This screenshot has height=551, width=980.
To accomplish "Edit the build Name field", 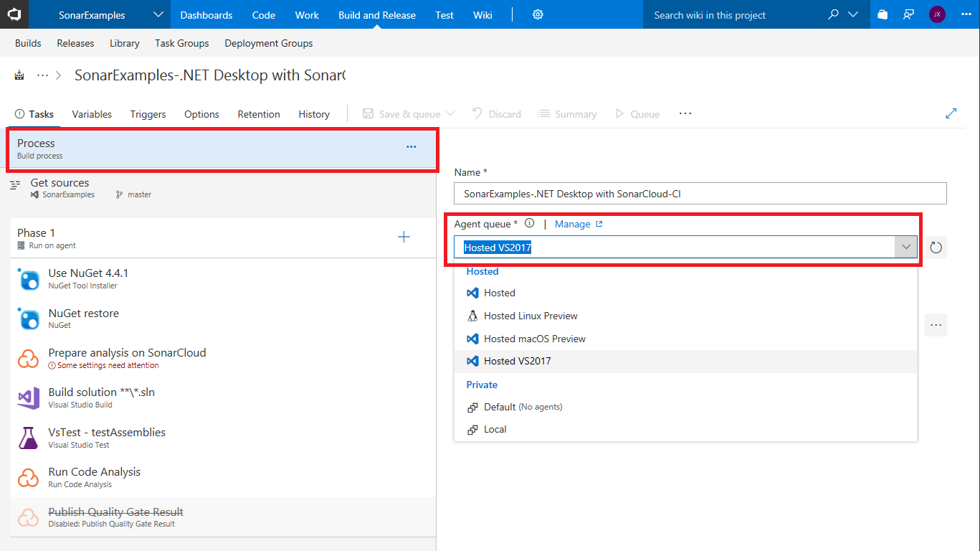I will pos(700,194).
